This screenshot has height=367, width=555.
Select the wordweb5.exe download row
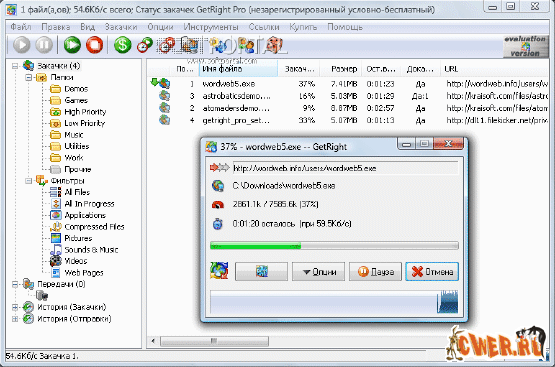(x=349, y=84)
